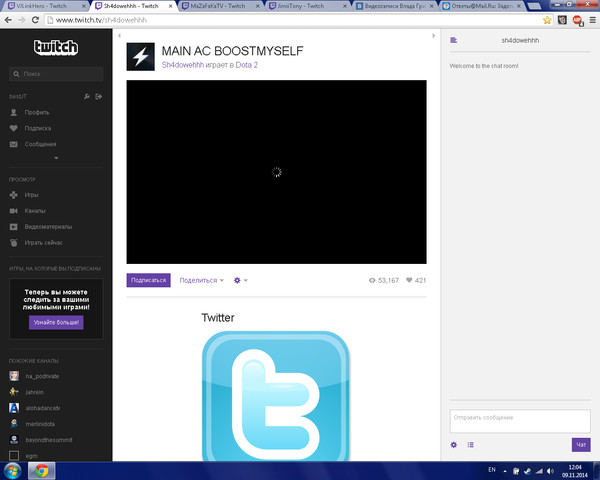Switch to MaZaFaKaTV - Twitch tab
Screen dimensions: 600x480
[x=220, y=6]
